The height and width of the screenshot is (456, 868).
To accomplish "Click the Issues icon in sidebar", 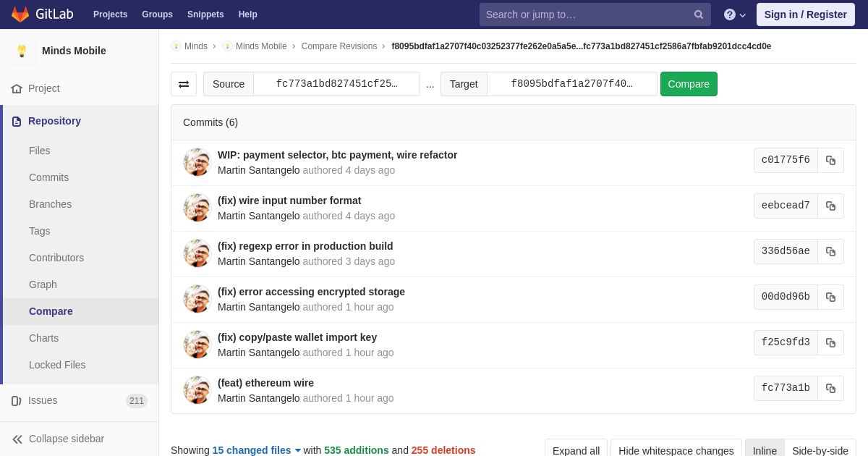I will (x=17, y=400).
